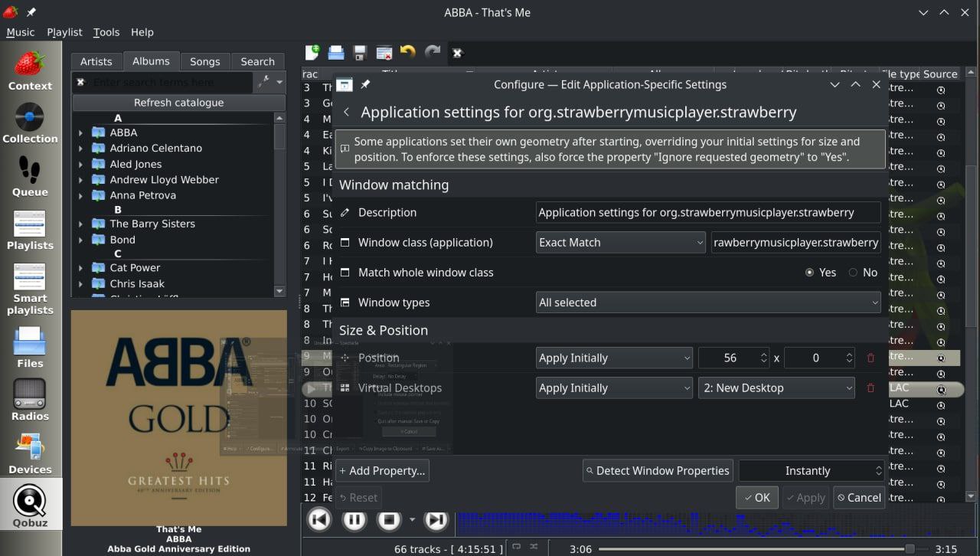This screenshot has width=980, height=556.
Task: Go back using the settings back arrow
Action: tap(346, 113)
